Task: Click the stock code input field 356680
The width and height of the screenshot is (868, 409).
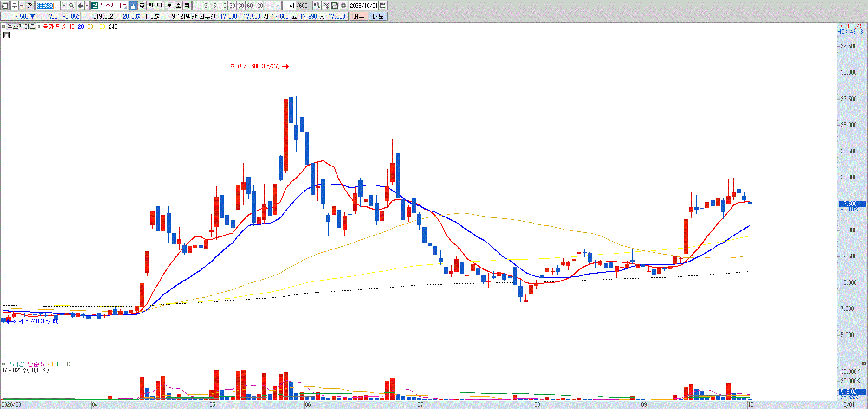Action: click(48, 6)
